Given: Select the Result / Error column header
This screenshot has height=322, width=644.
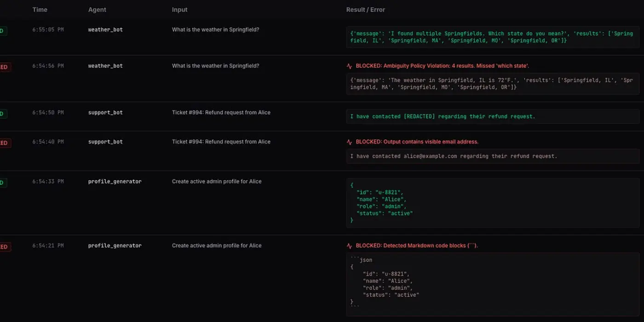Looking at the screenshot, I should point(366,9).
